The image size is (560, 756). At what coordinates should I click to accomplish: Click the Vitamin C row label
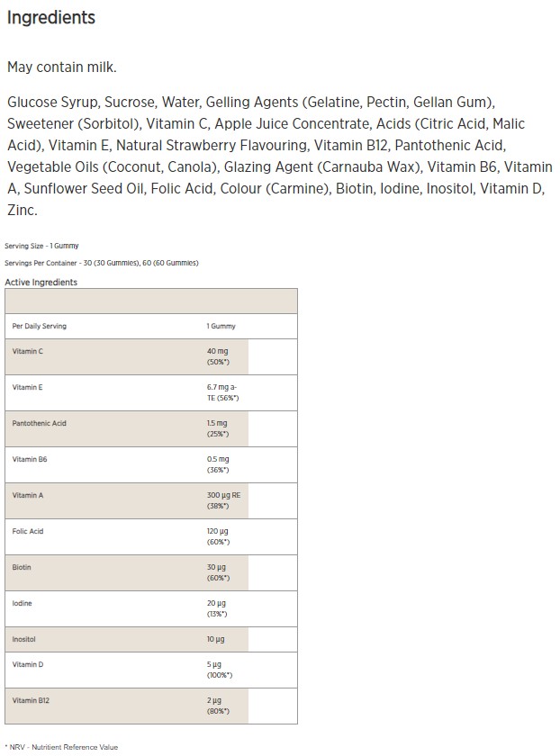[28, 351]
